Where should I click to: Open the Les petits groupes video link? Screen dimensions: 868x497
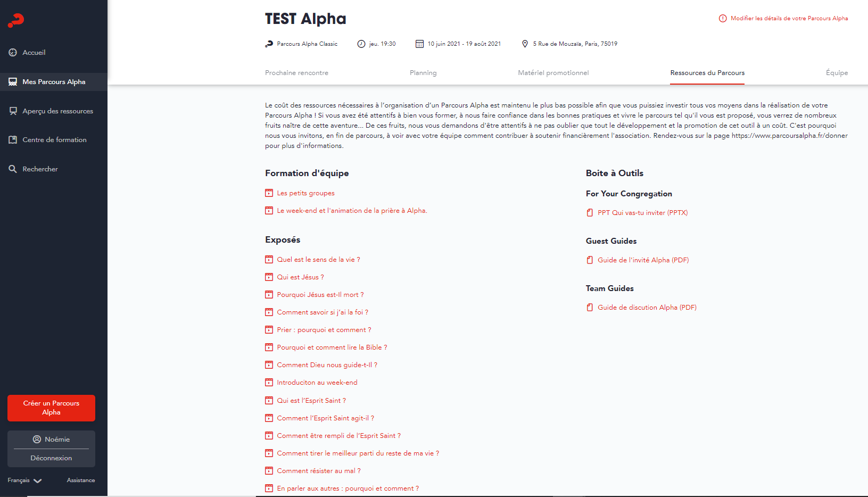pyautogui.click(x=305, y=193)
